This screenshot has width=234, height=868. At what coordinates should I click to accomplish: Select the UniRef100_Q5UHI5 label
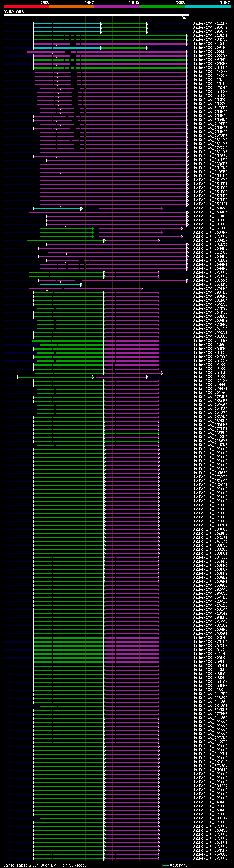click(210, 112)
